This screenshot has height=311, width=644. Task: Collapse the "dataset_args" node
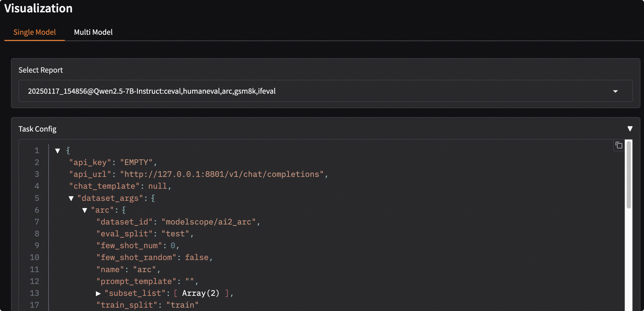pyautogui.click(x=71, y=198)
